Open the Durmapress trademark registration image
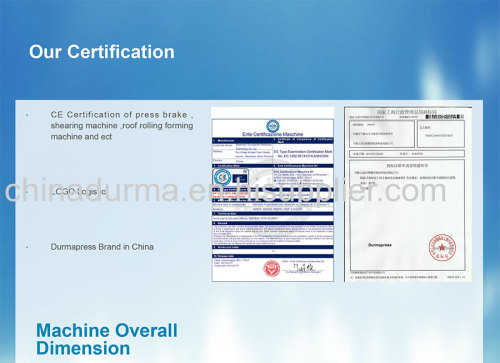500x363 pixels. pos(408,194)
